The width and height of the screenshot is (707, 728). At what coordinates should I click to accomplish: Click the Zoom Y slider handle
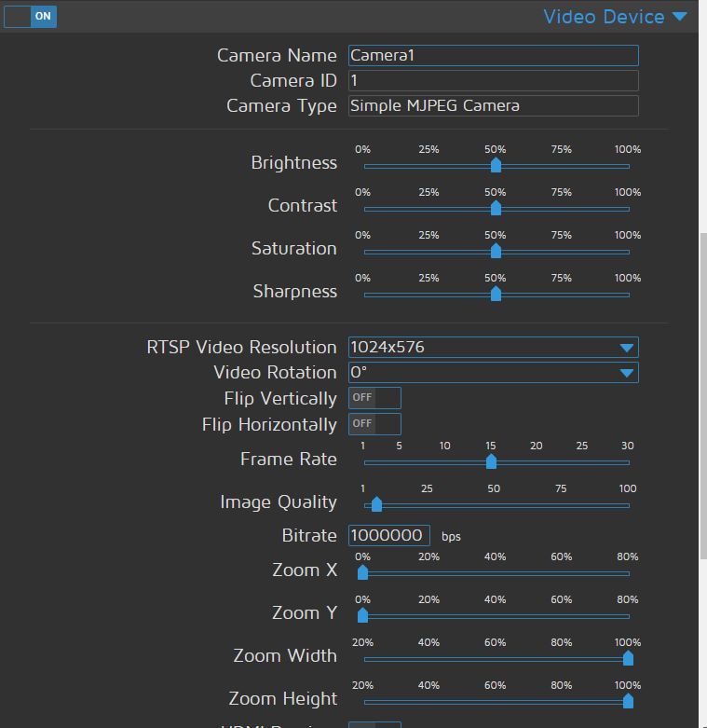click(x=363, y=615)
